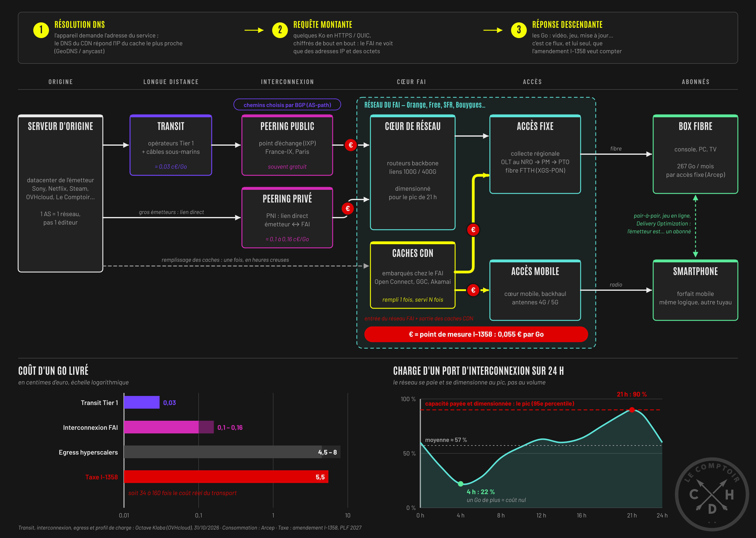Click the 'chemins choisis par BGP' pill
This screenshot has width=756, height=538.
click(287, 105)
